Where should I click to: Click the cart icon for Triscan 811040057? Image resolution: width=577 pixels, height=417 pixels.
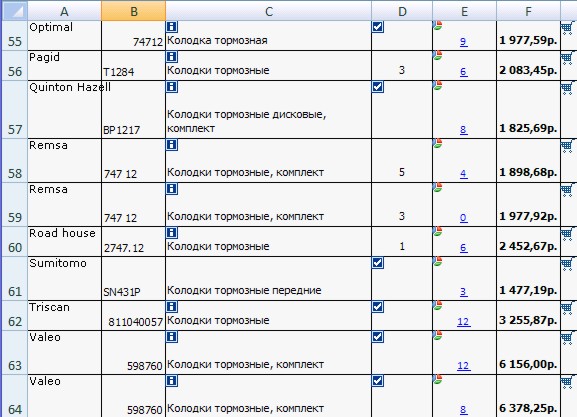click(x=567, y=308)
